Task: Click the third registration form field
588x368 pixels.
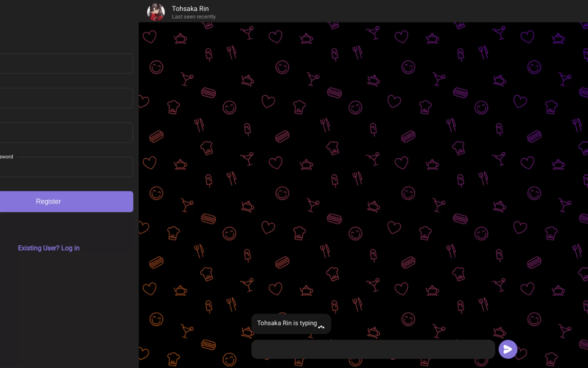Action: [66, 133]
